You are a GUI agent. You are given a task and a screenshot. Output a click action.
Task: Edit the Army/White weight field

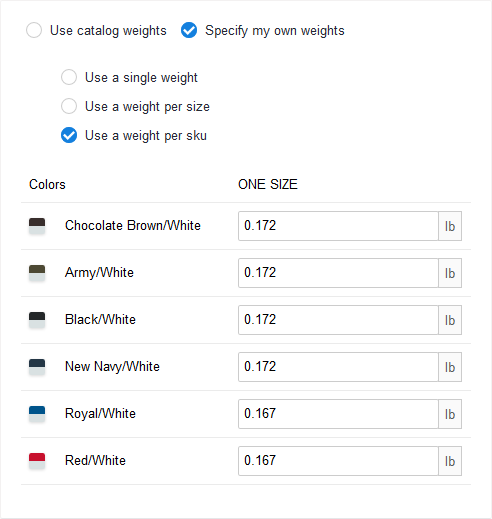(338, 273)
